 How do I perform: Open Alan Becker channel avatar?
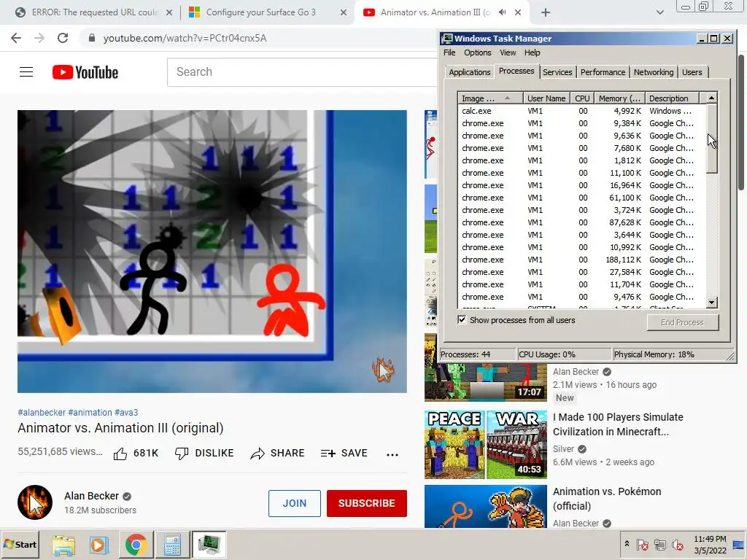coord(35,502)
